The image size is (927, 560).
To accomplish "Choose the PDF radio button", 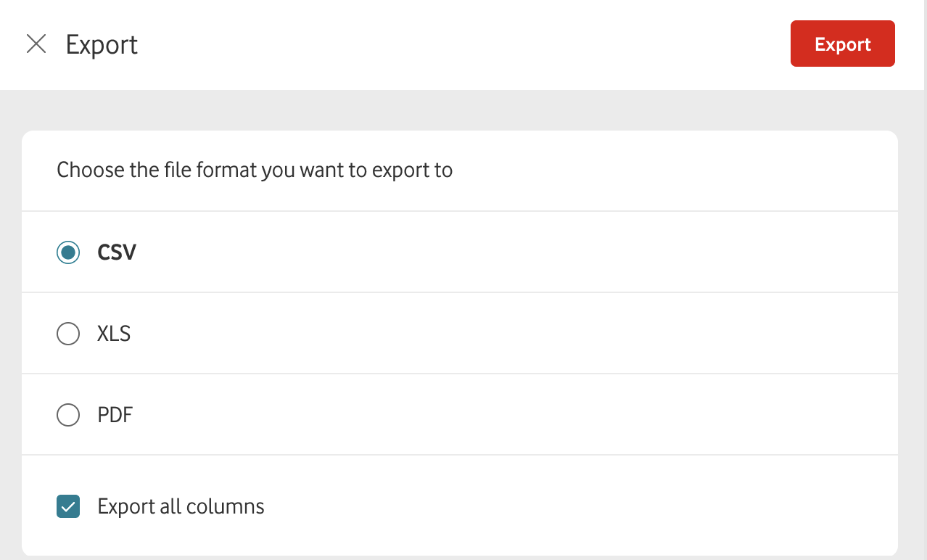I will (x=68, y=415).
